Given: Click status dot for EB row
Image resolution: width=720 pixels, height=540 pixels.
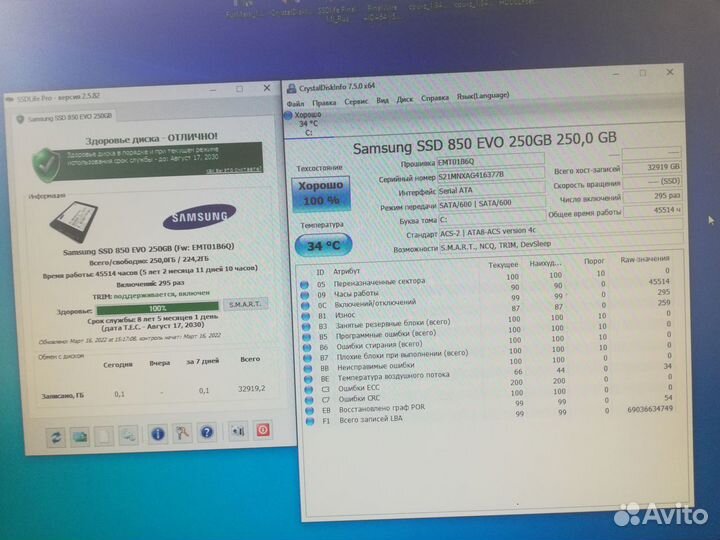Looking at the screenshot, I should click(310, 411).
